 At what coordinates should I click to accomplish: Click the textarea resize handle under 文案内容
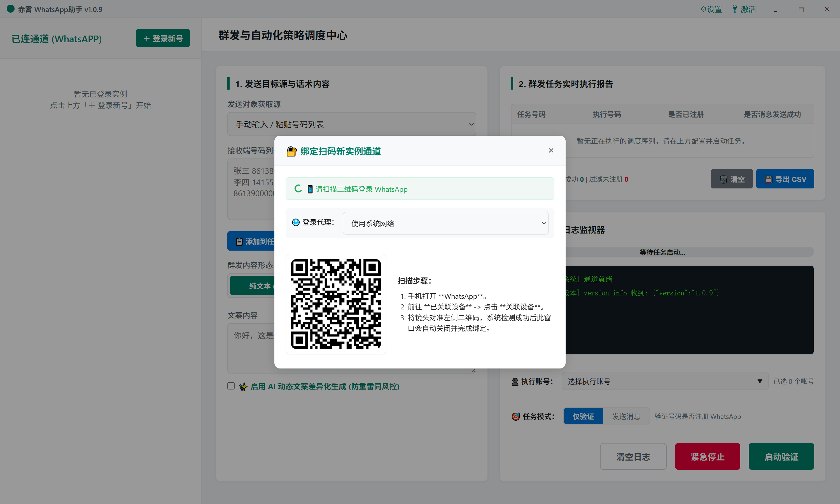coord(473,370)
